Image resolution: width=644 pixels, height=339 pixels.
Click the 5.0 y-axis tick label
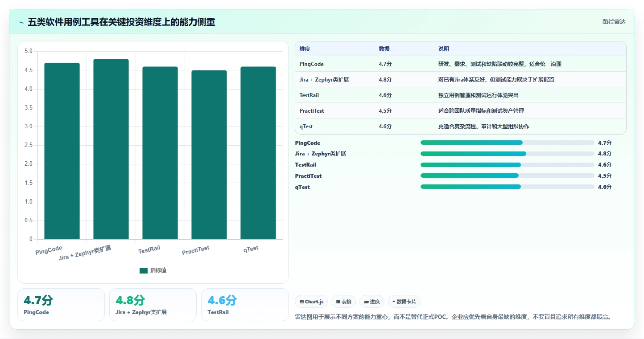tap(28, 51)
